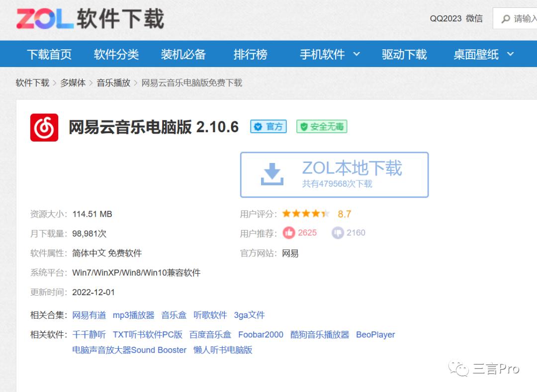537x392 pixels.
Task: Click the thumbs-down icon showing 2160
Action: click(x=337, y=233)
